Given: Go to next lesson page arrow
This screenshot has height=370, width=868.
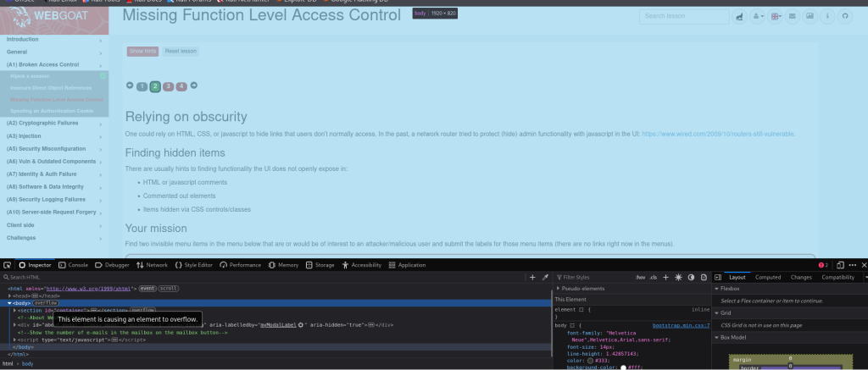Looking at the screenshot, I should click(x=194, y=86).
